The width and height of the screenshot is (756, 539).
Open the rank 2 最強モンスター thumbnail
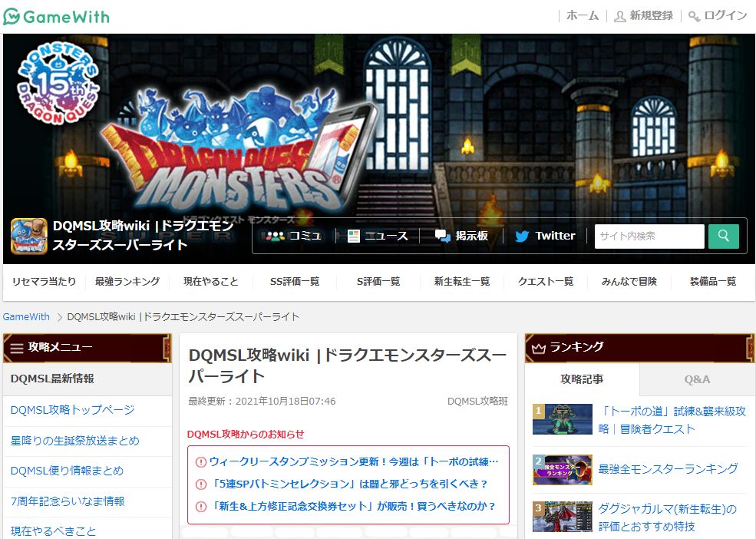(562, 470)
